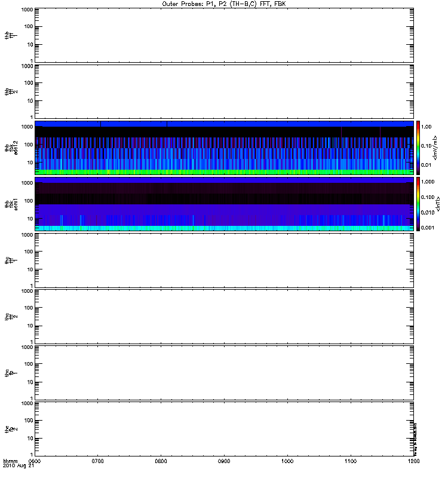Click inside the empty thc fff 1 panel
The image size is (448, 478).
(x=224, y=260)
